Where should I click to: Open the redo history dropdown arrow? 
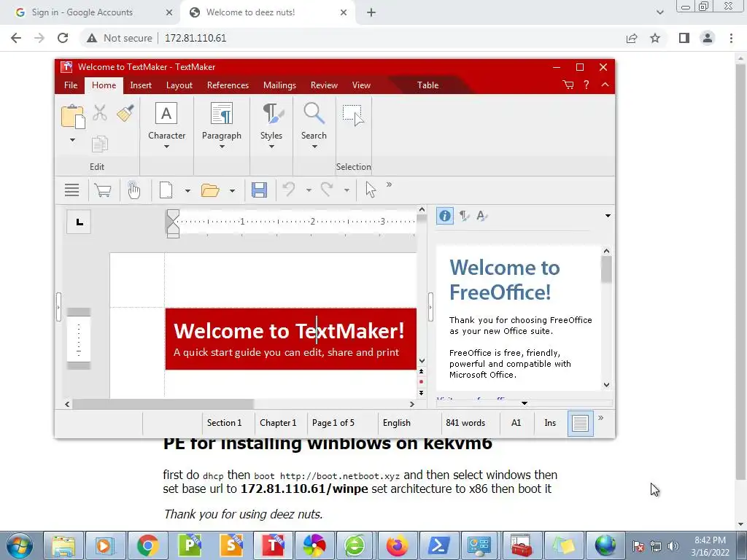(347, 190)
